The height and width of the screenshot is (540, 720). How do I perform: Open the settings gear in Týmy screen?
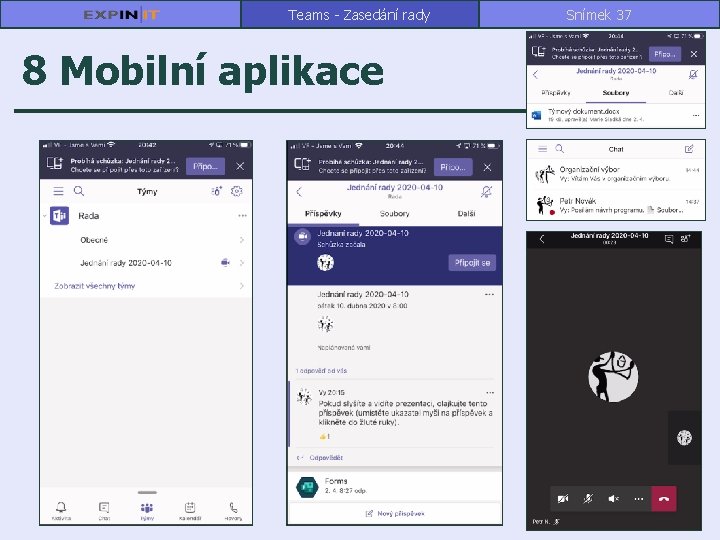[236, 191]
